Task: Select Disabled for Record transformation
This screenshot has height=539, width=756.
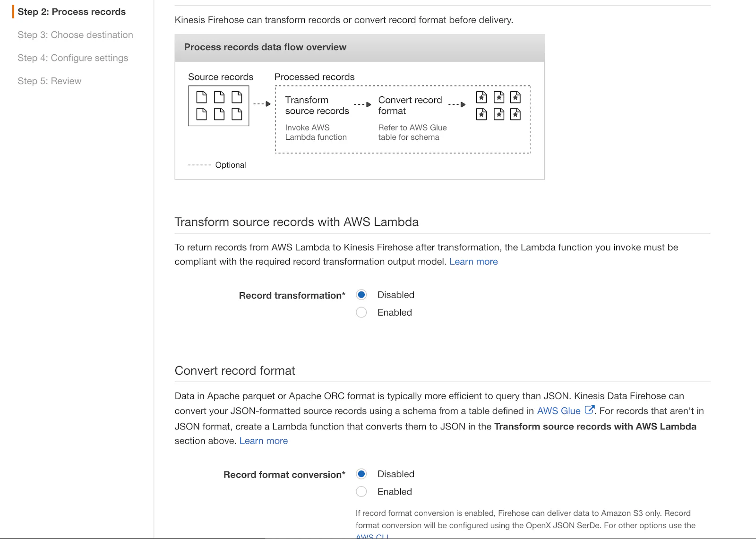Action: pyautogui.click(x=361, y=295)
